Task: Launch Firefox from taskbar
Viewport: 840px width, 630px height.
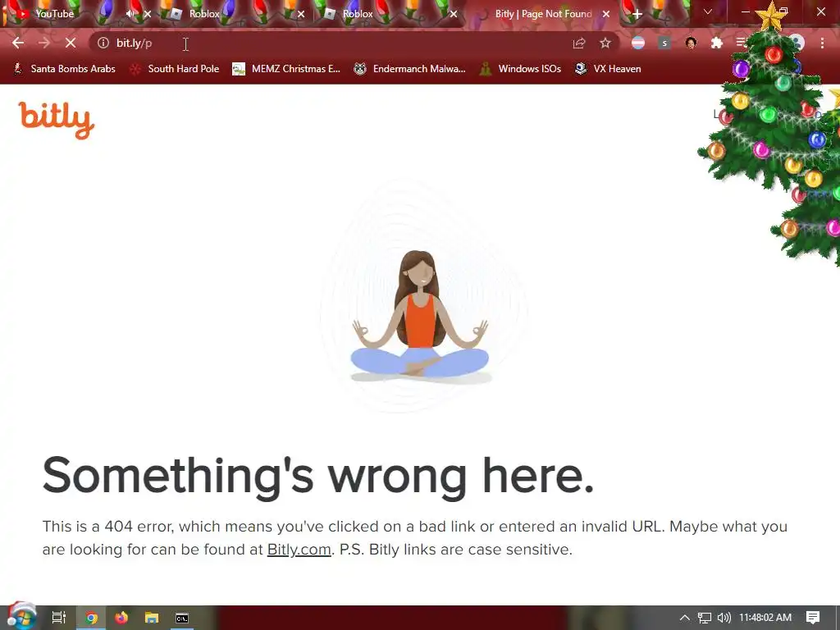Action: pos(121,618)
